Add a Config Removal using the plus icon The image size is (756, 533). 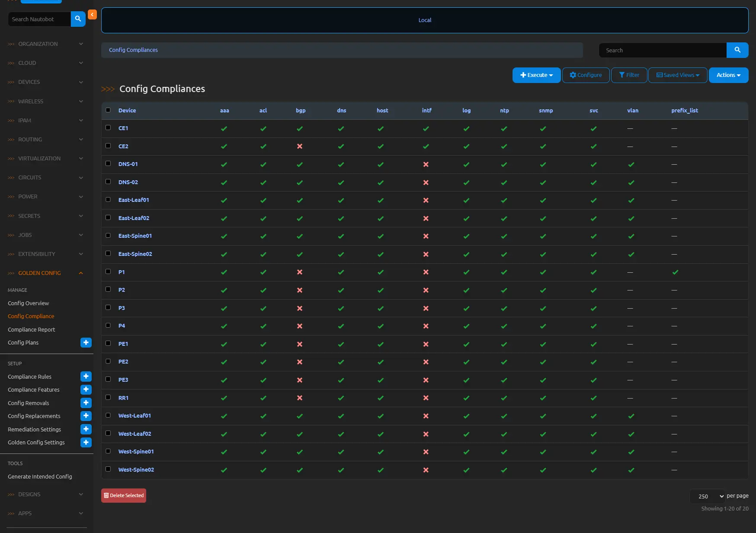click(86, 403)
